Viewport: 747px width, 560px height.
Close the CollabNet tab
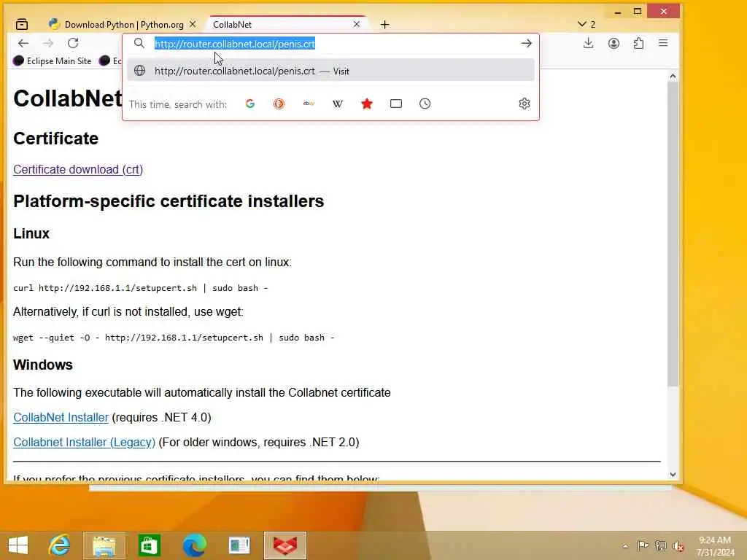point(356,24)
